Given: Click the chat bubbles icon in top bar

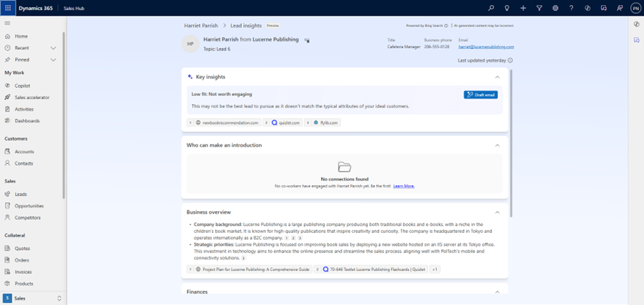Looking at the screenshot, I should coord(603,7).
